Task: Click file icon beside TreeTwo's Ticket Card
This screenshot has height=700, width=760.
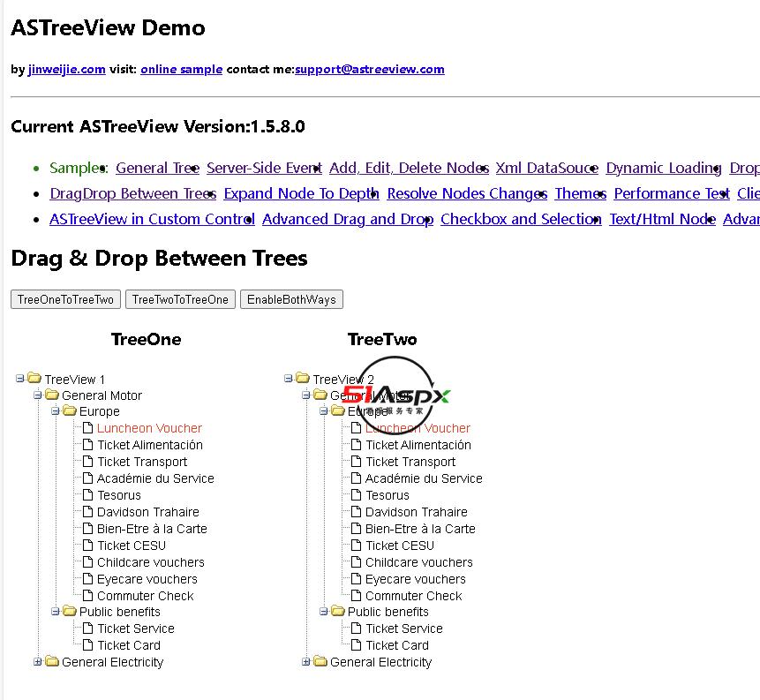Action: tap(356, 644)
